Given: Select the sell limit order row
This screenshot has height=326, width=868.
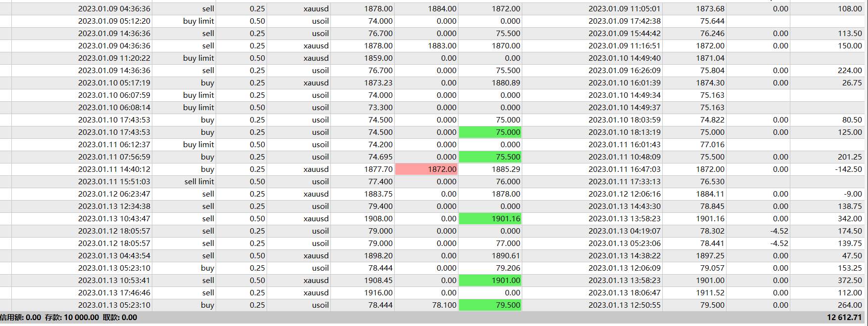Looking at the screenshot, I should [434, 182].
